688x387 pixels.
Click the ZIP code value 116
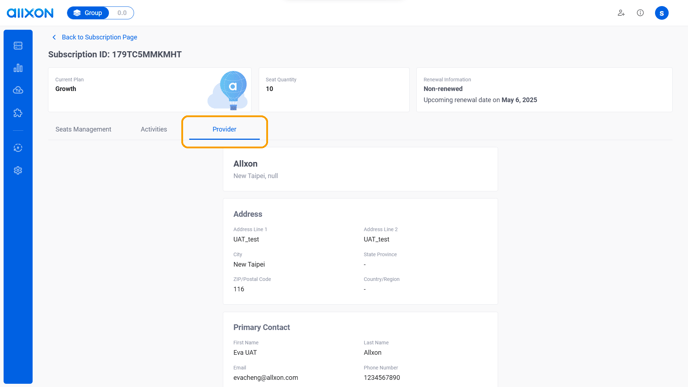coord(239,289)
